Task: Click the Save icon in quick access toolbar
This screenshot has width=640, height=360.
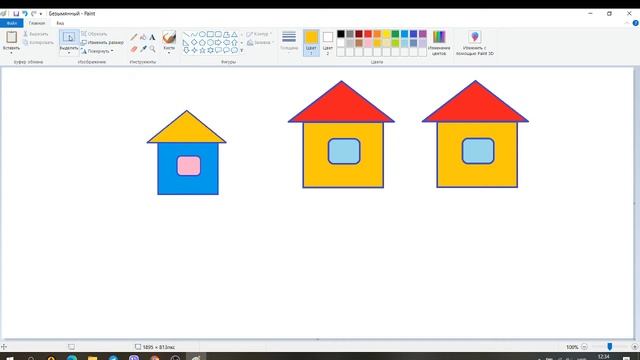Action: click(16, 13)
